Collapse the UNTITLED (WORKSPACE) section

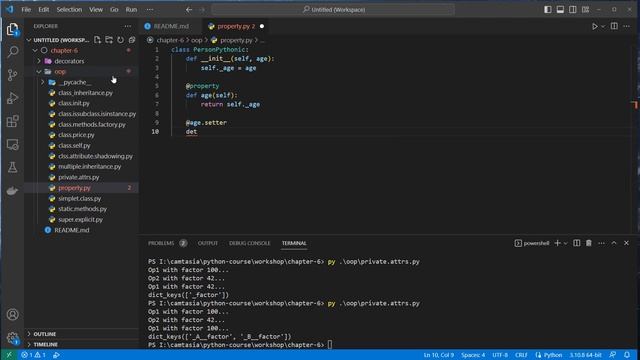(29, 40)
